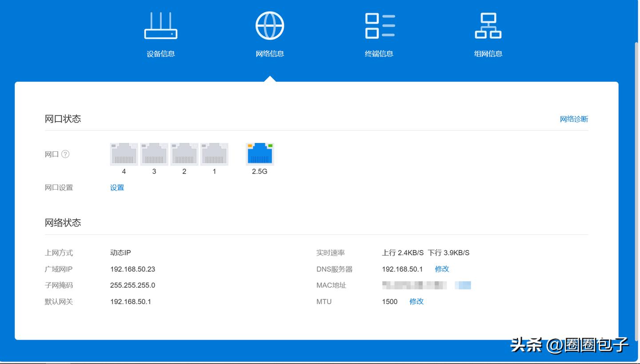This screenshot has width=640, height=364.
Task: Click LAN port 3 icon
Action: pos(154,154)
